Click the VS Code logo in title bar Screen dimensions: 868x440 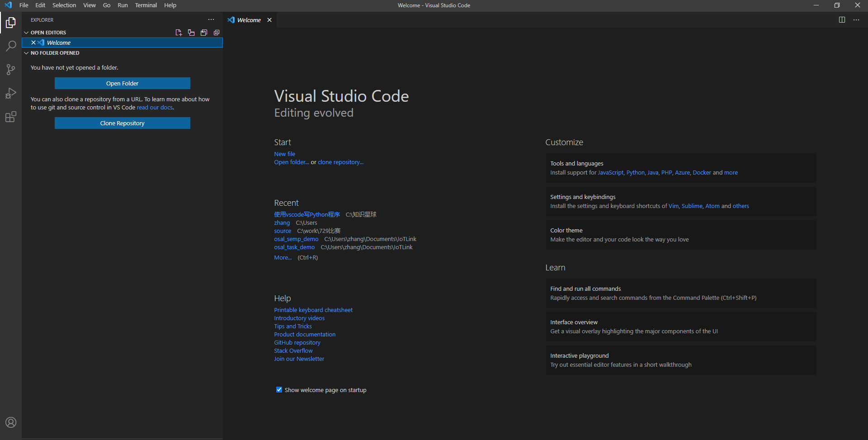(8, 5)
